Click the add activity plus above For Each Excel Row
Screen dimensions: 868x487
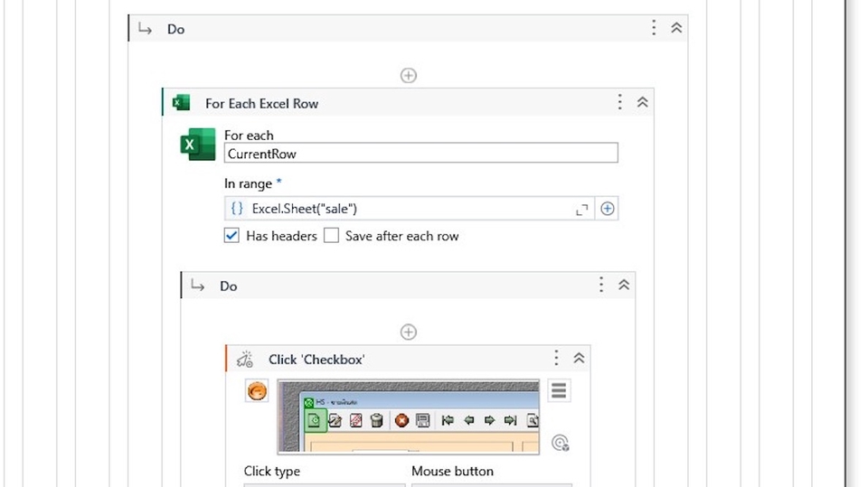pyautogui.click(x=409, y=76)
